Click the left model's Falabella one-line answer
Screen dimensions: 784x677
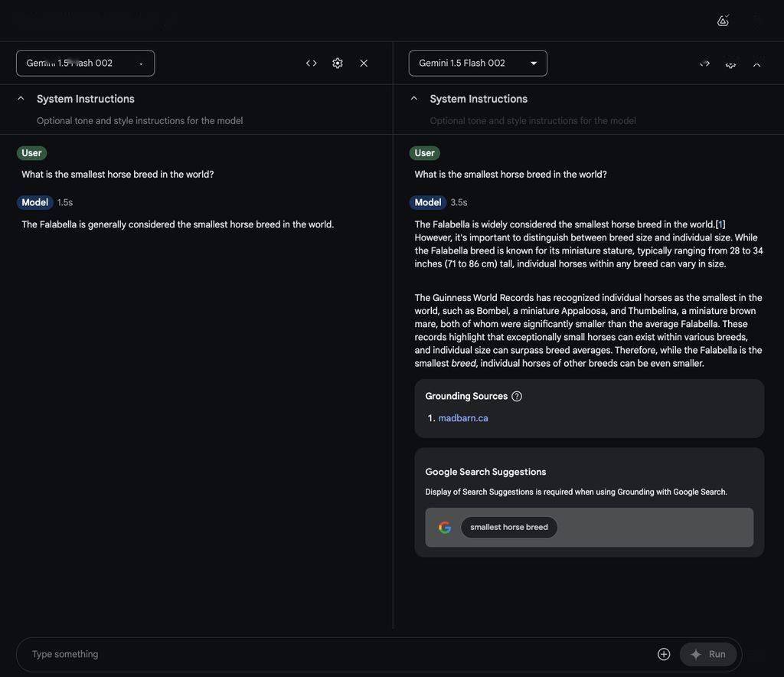pos(178,224)
